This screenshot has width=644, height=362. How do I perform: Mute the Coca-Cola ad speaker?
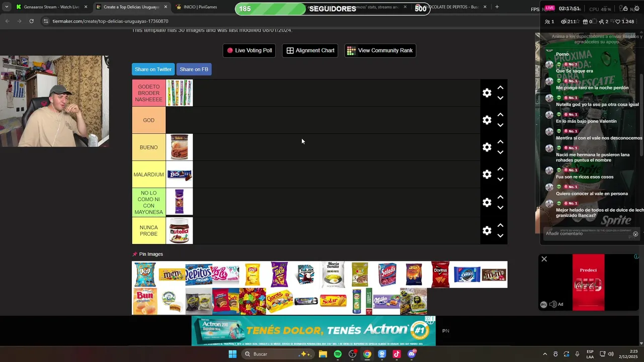(553, 304)
